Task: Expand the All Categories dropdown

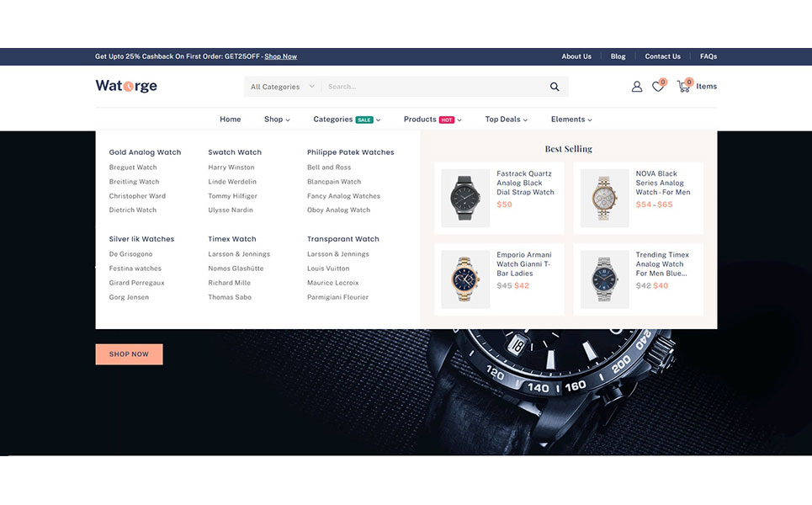Action: (x=283, y=87)
